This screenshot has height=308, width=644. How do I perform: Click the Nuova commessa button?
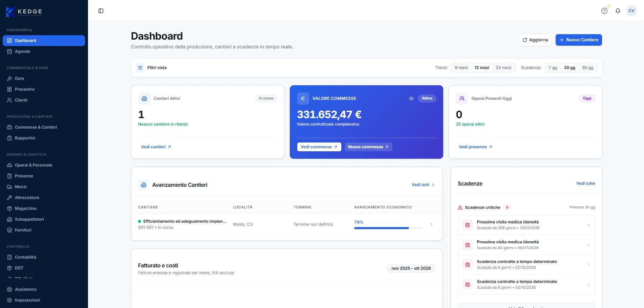(368, 147)
